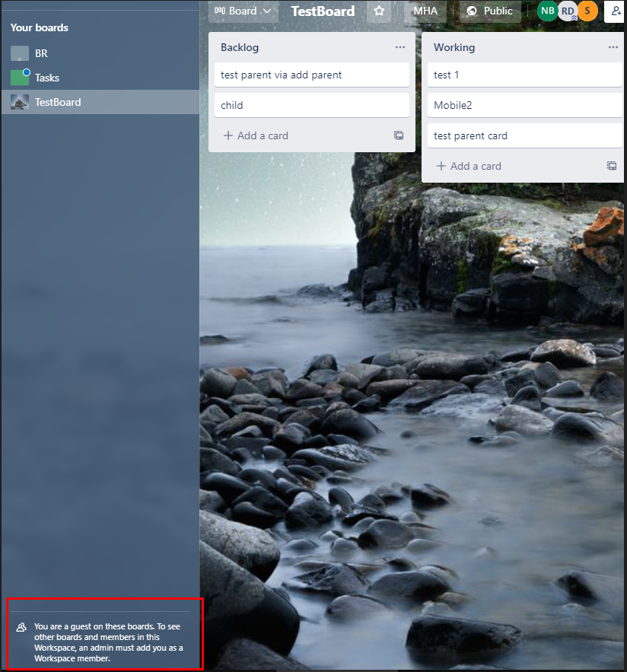
Task: Open RD member avatar
Action: point(567,11)
